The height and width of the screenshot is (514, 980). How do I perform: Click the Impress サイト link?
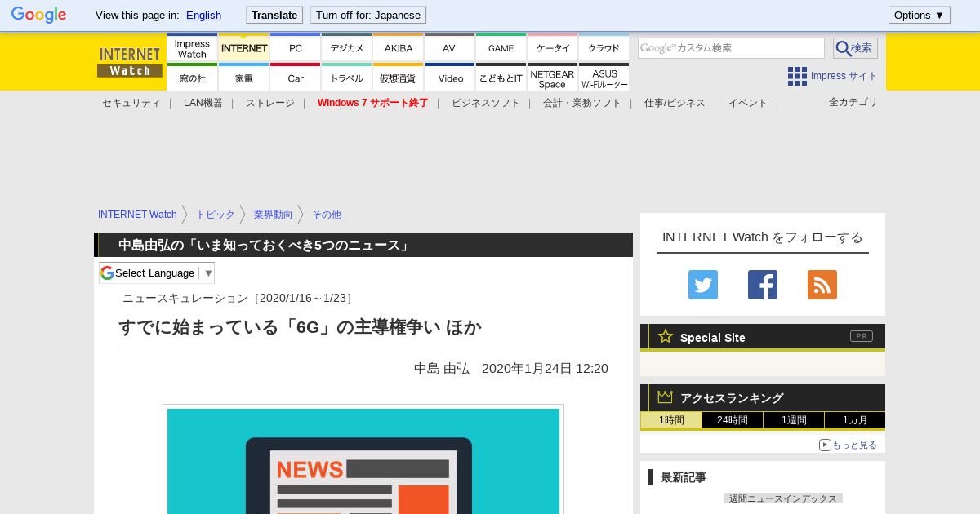[844, 76]
